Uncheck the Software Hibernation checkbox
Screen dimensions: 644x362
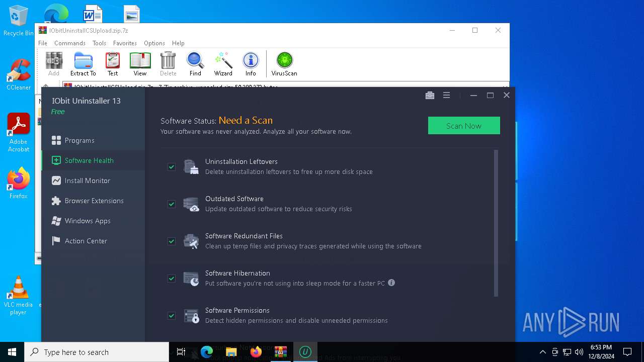tap(172, 278)
